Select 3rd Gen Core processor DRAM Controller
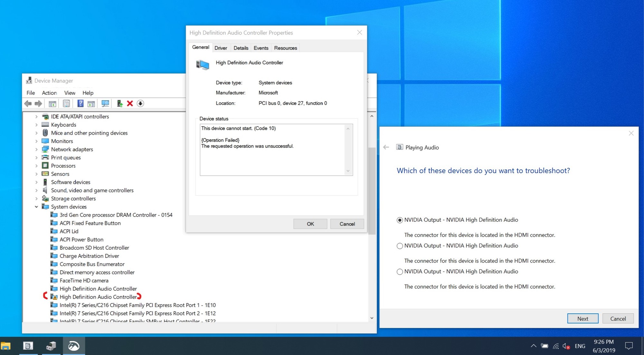The image size is (644, 355). tap(116, 215)
